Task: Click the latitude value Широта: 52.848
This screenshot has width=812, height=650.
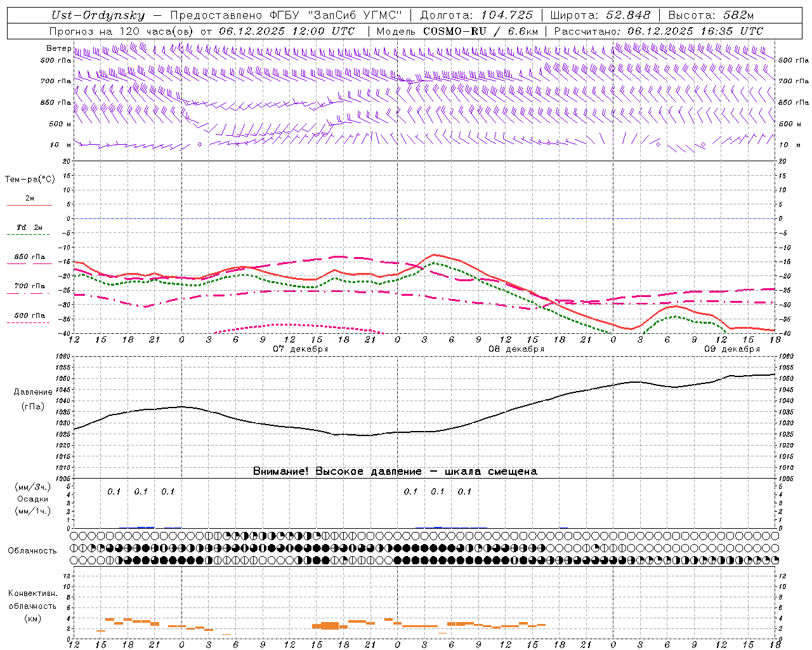Action: (600, 15)
